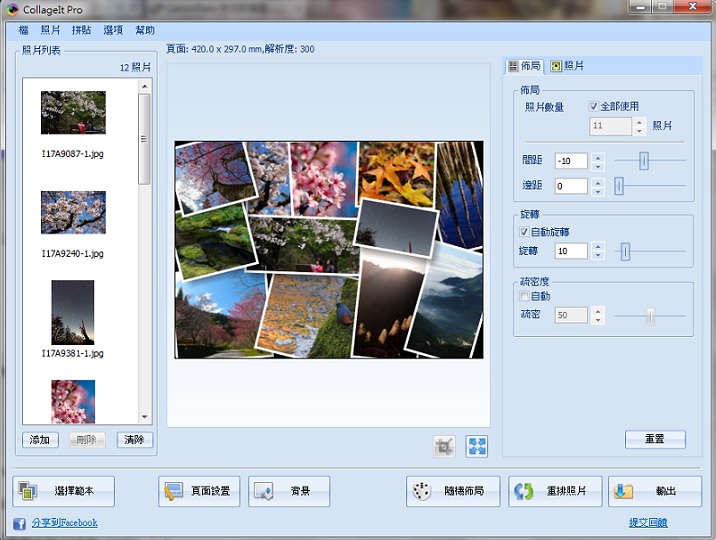Decrease the 邊距 margin value with down arrow
The height and width of the screenshot is (540, 716).
[x=598, y=191]
